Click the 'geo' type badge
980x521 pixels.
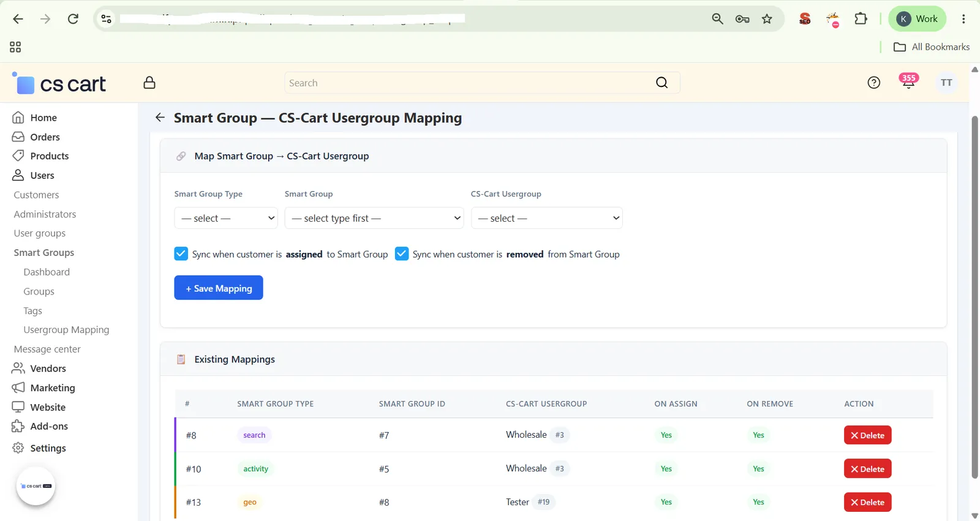pos(250,502)
